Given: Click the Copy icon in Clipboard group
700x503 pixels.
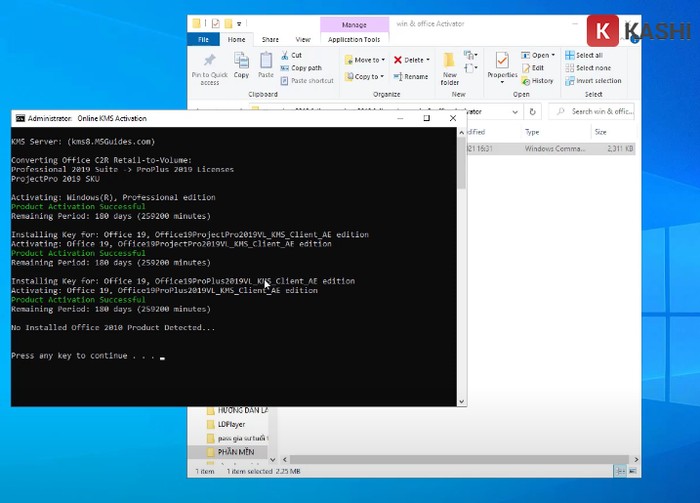Looking at the screenshot, I should [241, 65].
